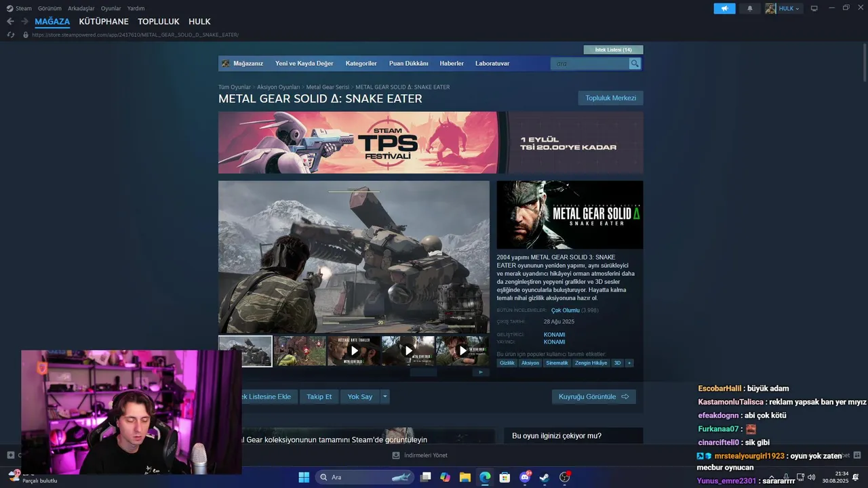Open Metal Gear Serisi breadcrumb
The height and width of the screenshot is (488, 868).
(328, 87)
